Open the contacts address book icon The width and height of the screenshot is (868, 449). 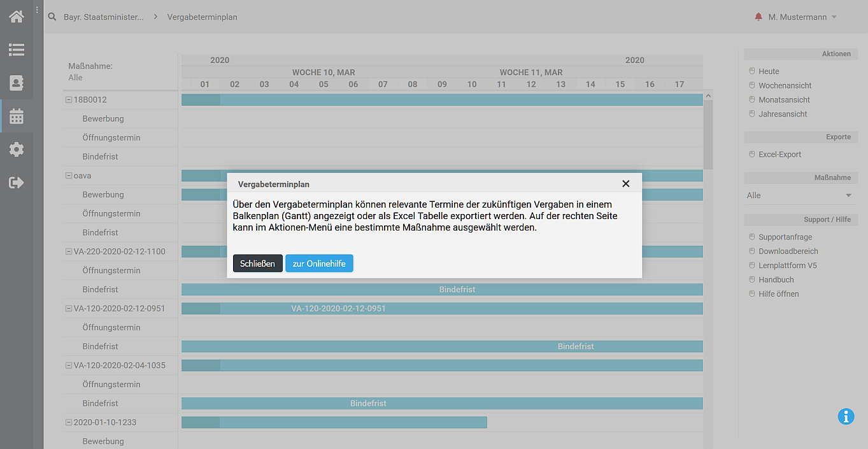[16, 83]
